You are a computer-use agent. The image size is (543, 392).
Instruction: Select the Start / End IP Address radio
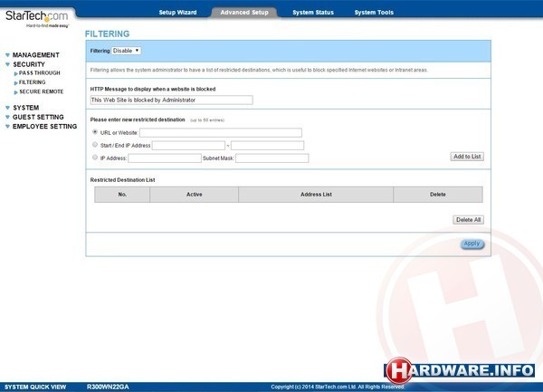[x=95, y=145]
